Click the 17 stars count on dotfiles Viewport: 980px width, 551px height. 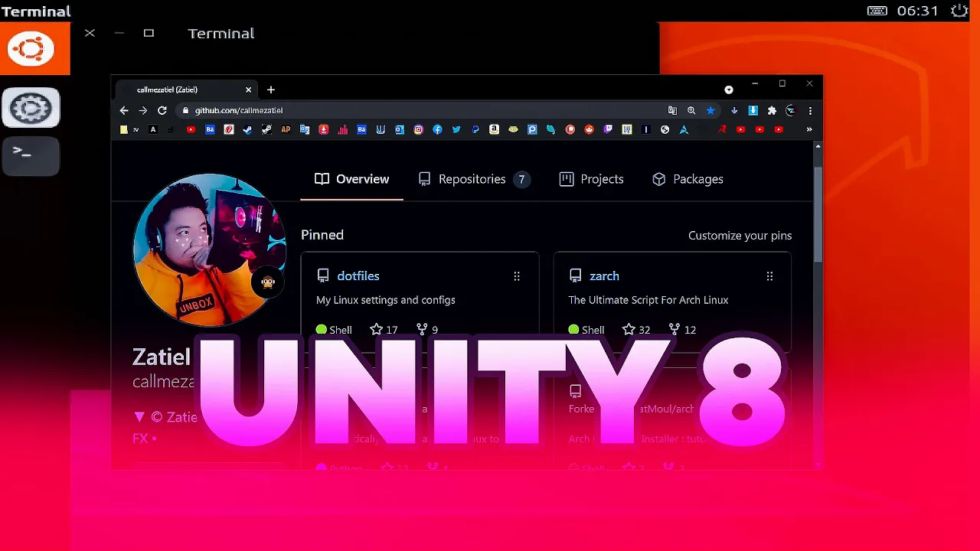[x=384, y=330]
